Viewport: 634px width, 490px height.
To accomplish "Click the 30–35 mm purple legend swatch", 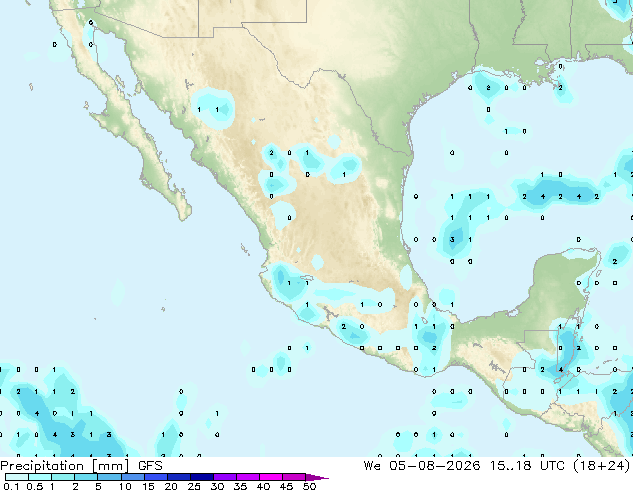I will [225, 477].
